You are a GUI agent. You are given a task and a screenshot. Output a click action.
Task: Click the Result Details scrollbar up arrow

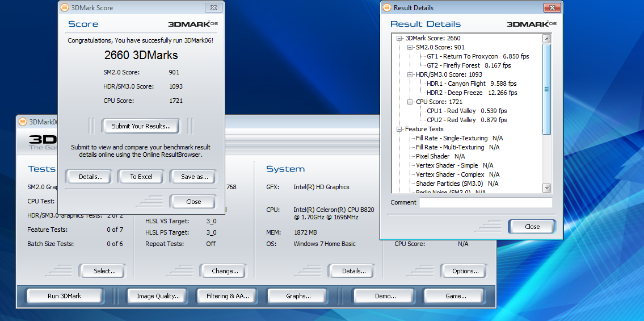(546, 39)
